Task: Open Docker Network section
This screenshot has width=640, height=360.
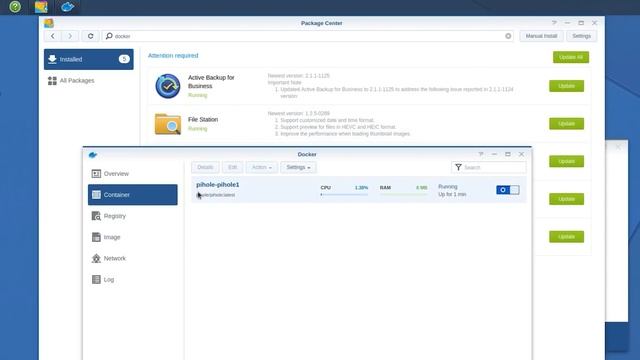Action: 133,258
